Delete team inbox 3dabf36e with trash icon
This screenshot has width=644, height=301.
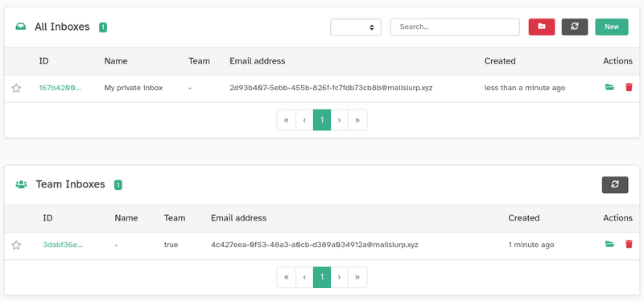[x=629, y=245]
